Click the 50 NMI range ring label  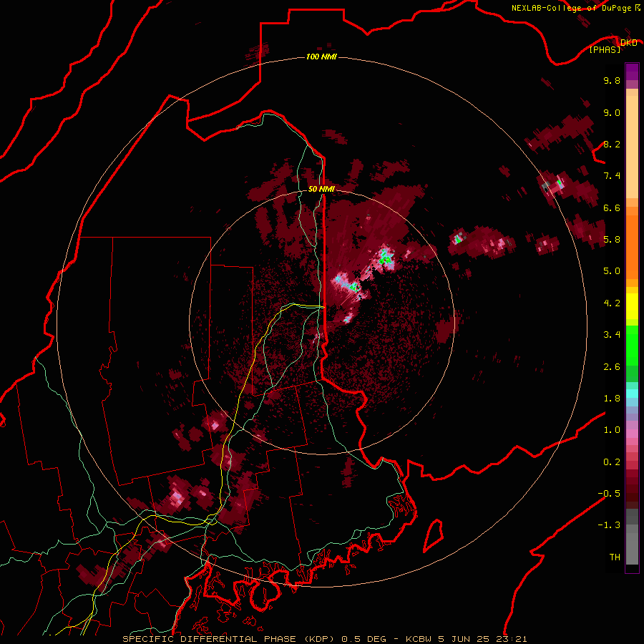321,190
